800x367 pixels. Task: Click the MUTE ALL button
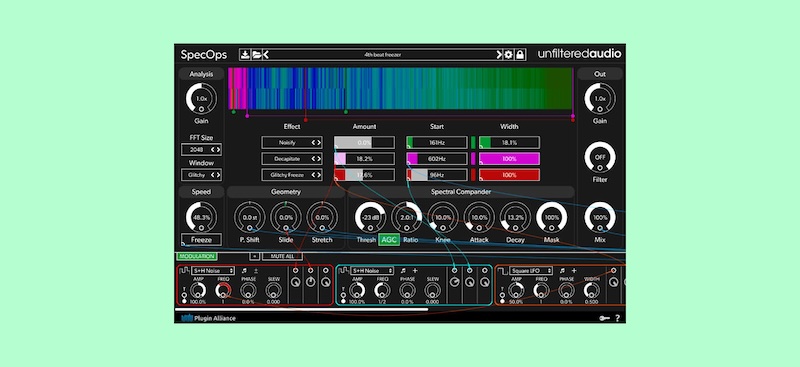282,256
